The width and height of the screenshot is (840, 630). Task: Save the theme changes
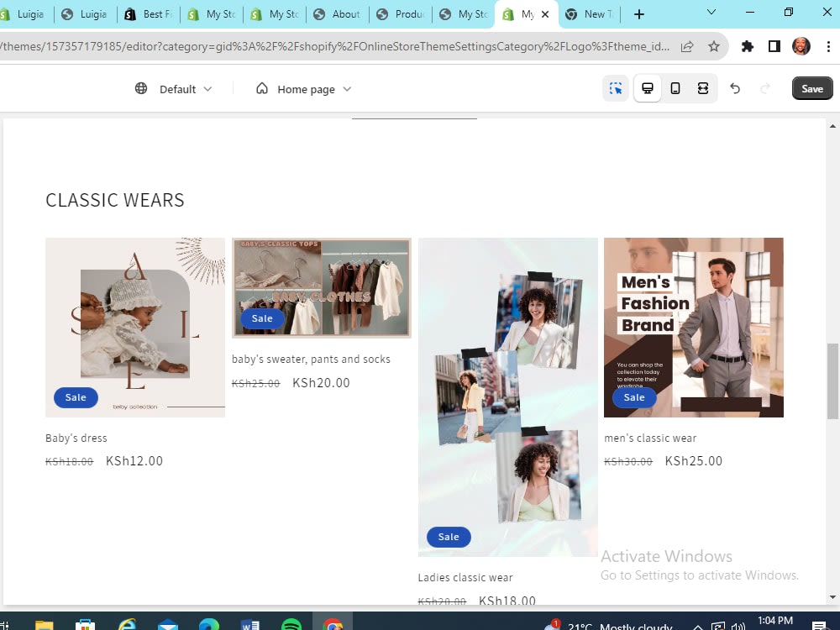click(812, 88)
